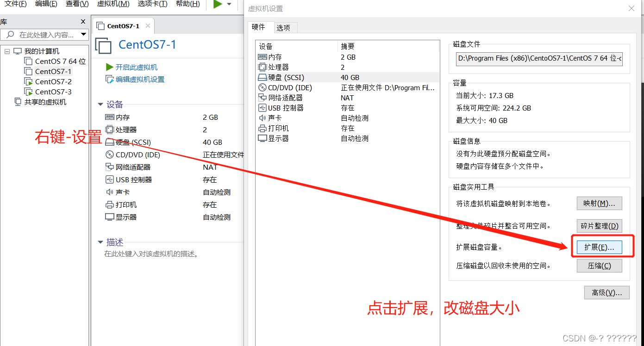Screen dimensions: 644x346
Task: Open the library search filter dropdown arrow
Action: [83, 35]
